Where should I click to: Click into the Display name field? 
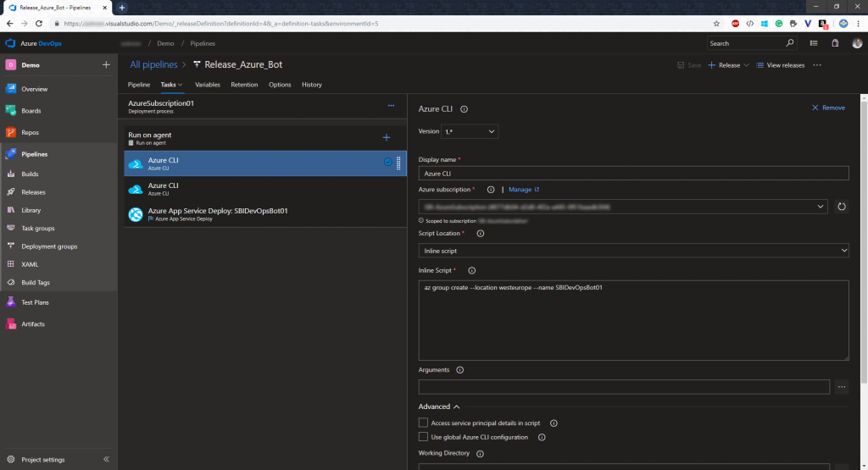633,173
